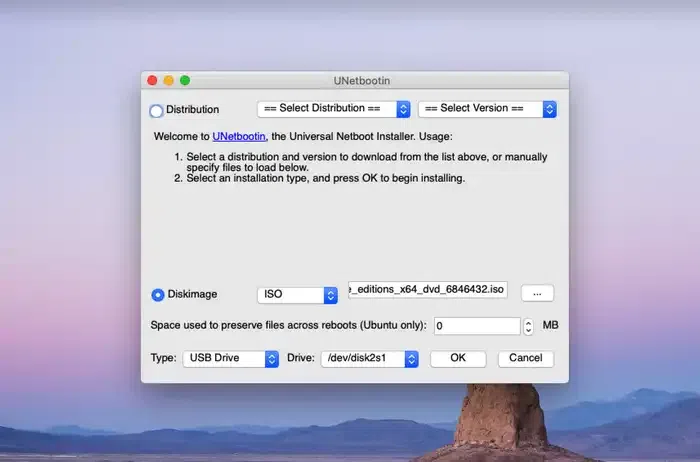Open the Select Version dropdown
This screenshot has height=462, width=700.
487,109
